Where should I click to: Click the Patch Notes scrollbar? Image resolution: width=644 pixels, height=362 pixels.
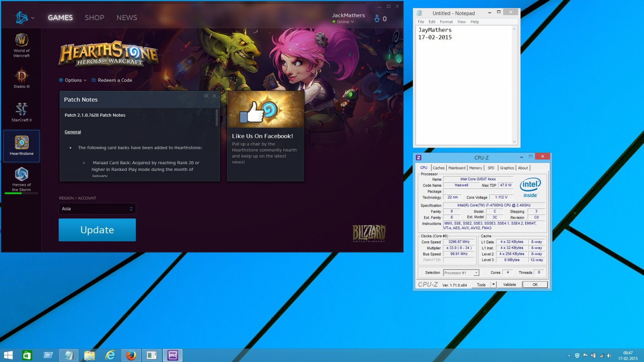click(x=217, y=117)
